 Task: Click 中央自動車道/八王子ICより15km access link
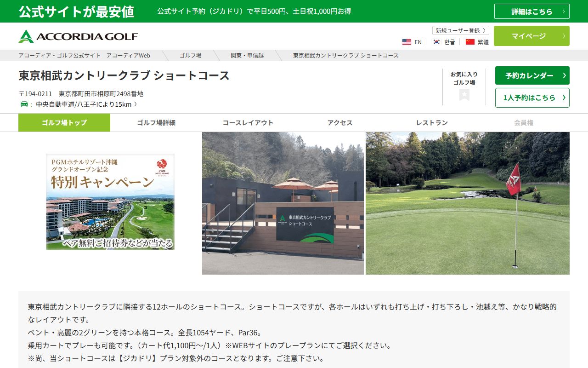click(86, 104)
